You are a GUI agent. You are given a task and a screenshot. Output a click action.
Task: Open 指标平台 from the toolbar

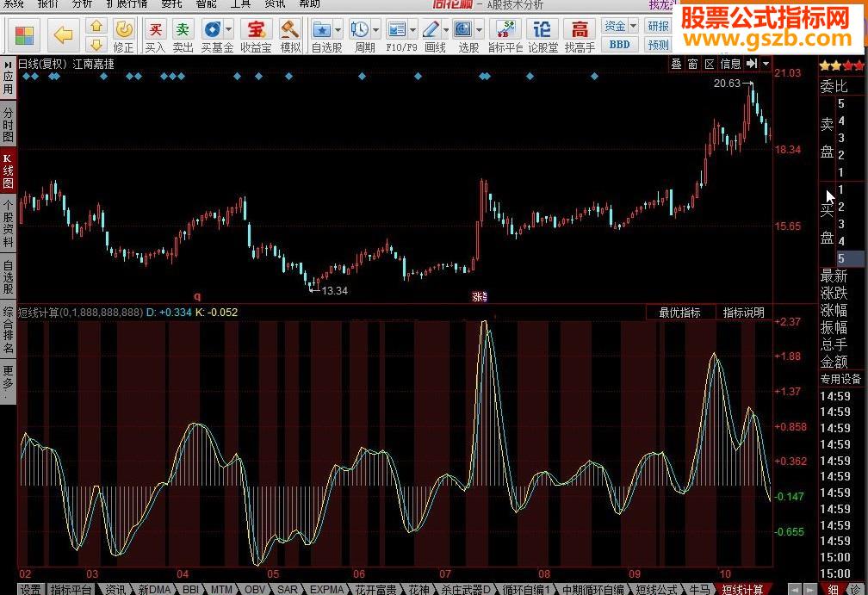pos(505,35)
